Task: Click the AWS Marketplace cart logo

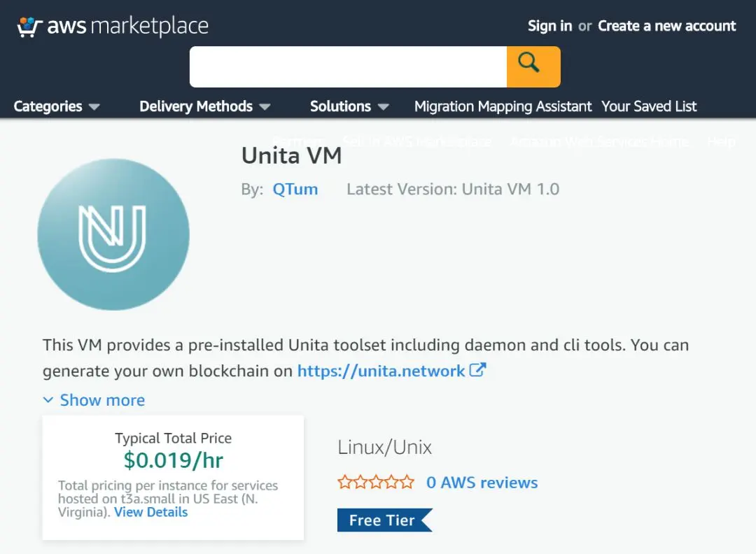Action: (29, 27)
